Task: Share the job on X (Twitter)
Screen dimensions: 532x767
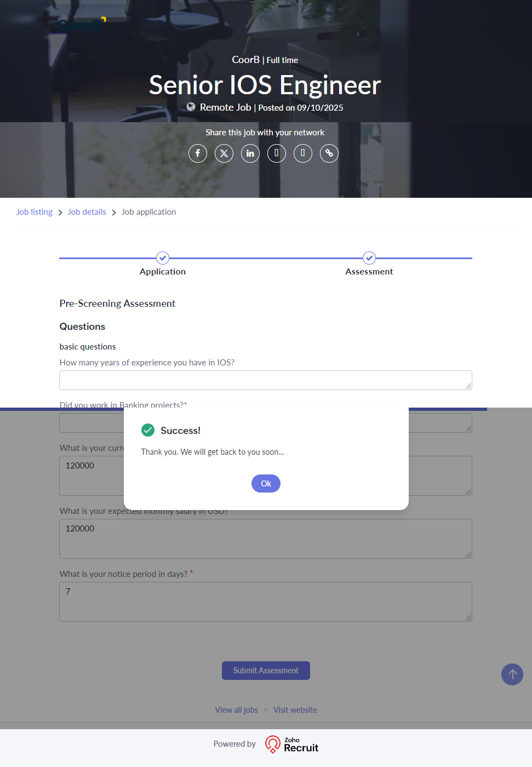Action: point(224,153)
